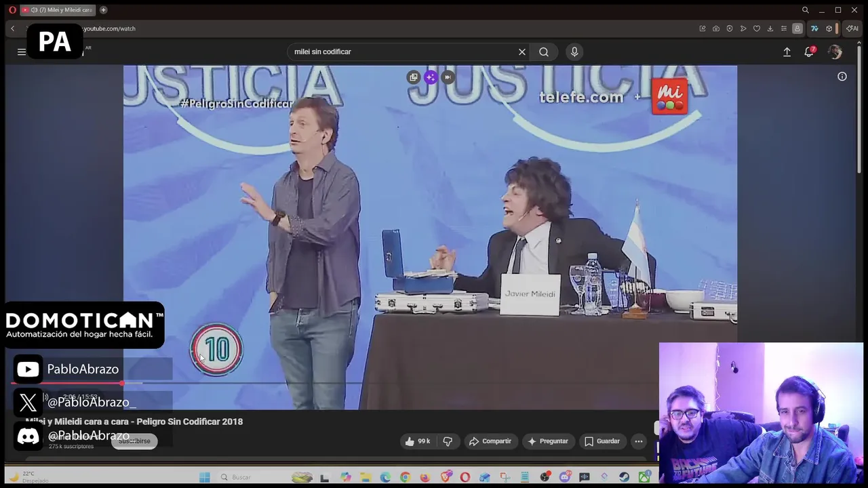Click the video frame to pause playback

[x=430, y=237]
